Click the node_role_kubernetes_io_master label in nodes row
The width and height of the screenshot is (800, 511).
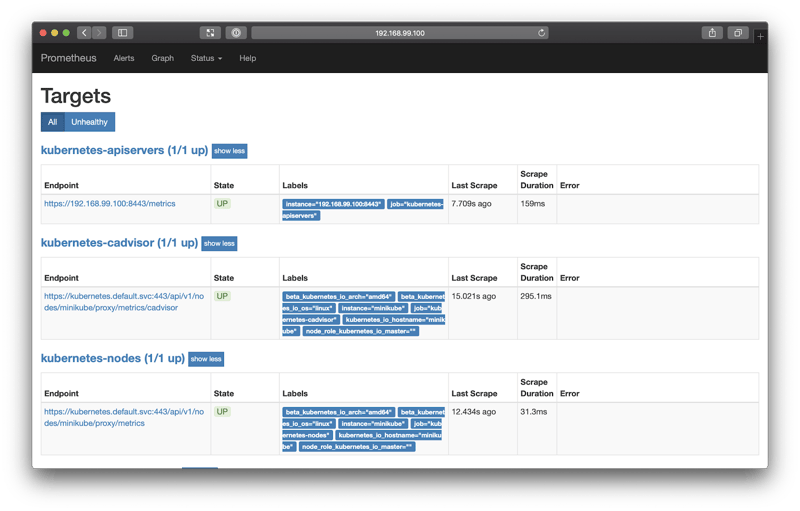pyautogui.click(x=357, y=447)
